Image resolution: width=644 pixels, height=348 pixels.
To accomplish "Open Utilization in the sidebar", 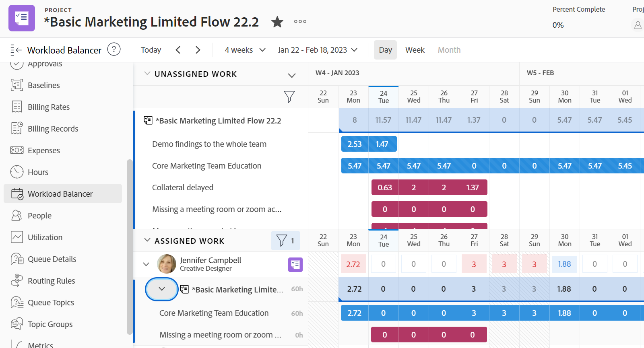I will tap(45, 237).
